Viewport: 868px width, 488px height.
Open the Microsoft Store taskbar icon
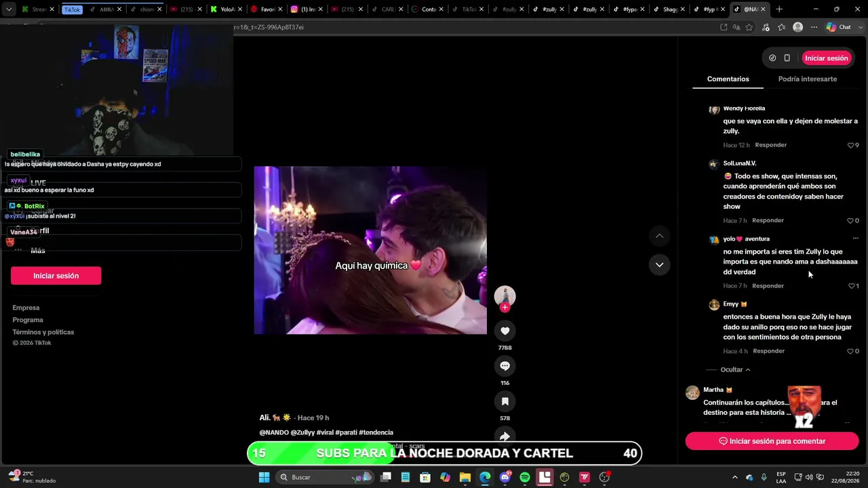[x=425, y=477]
